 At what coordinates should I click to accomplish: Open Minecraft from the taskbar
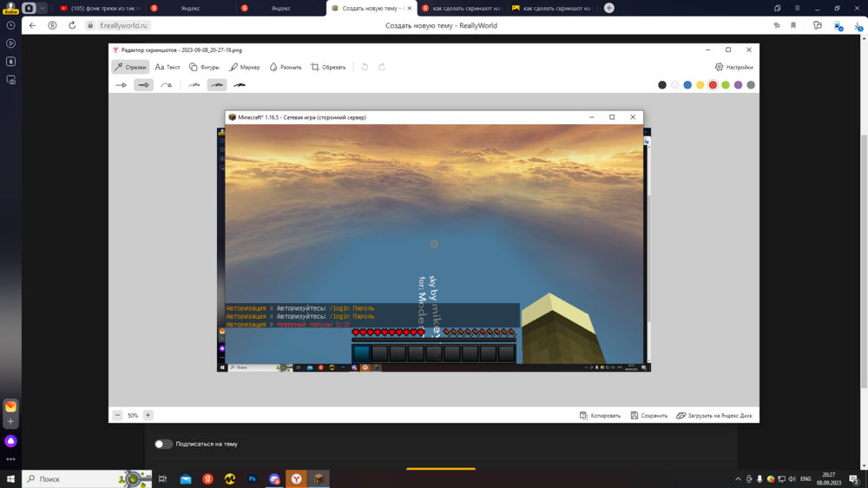point(319,478)
